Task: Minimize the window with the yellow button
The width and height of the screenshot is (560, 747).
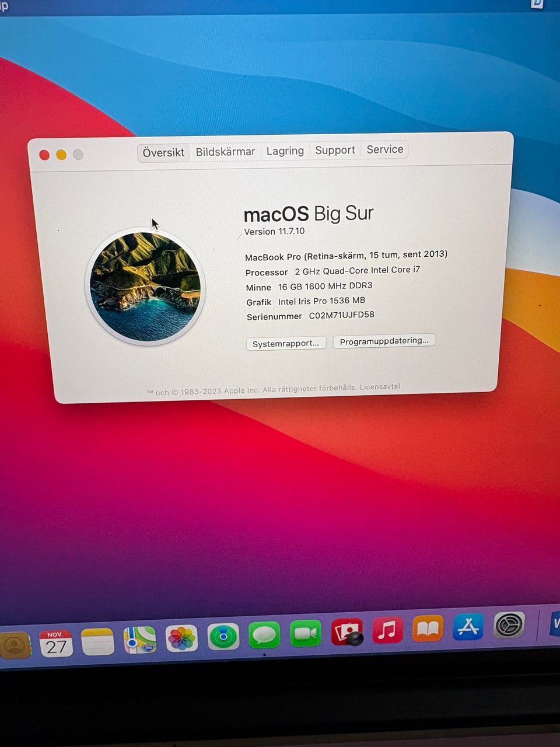Action: (x=61, y=155)
